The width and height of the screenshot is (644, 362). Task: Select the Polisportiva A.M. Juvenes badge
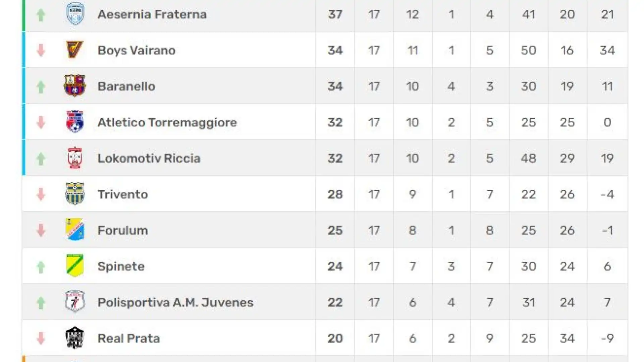pyautogui.click(x=74, y=301)
